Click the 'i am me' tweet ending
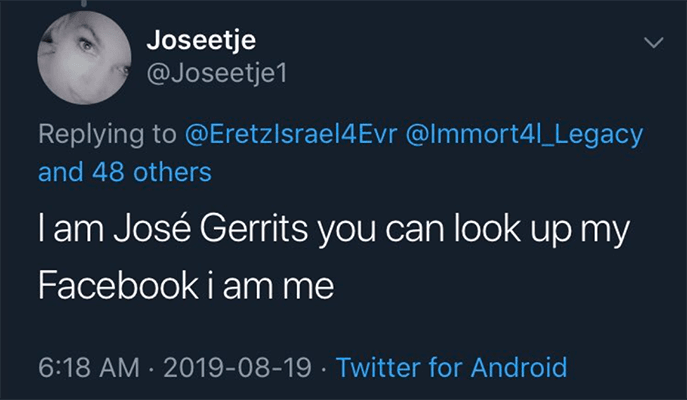This screenshot has height=400, width=687. pyautogui.click(x=270, y=286)
